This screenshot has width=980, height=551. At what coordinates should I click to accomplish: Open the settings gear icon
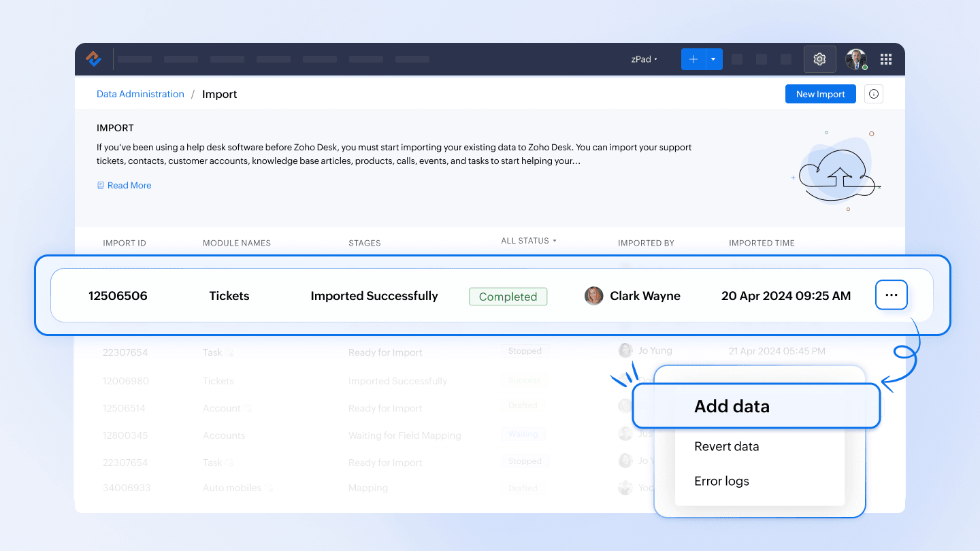pos(819,59)
